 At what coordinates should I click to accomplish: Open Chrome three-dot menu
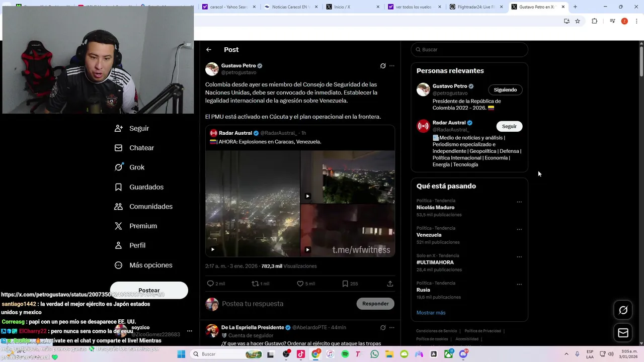[x=636, y=21]
